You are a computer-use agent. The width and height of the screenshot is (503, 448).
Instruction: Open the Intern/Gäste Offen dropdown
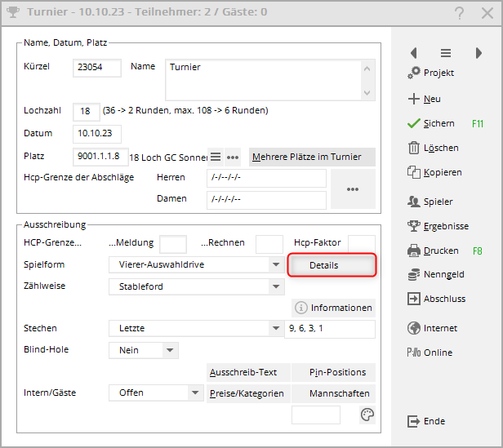tap(195, 393)
